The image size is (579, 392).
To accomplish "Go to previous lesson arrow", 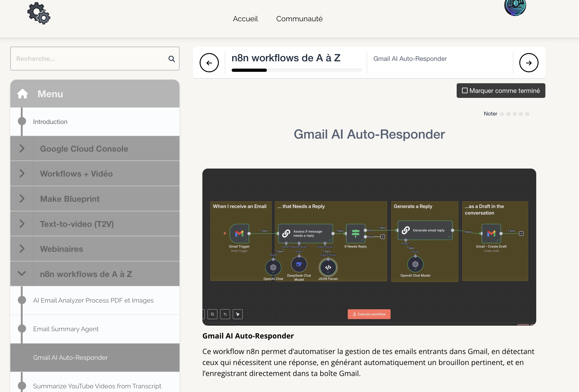I will (x=209, y=63).
